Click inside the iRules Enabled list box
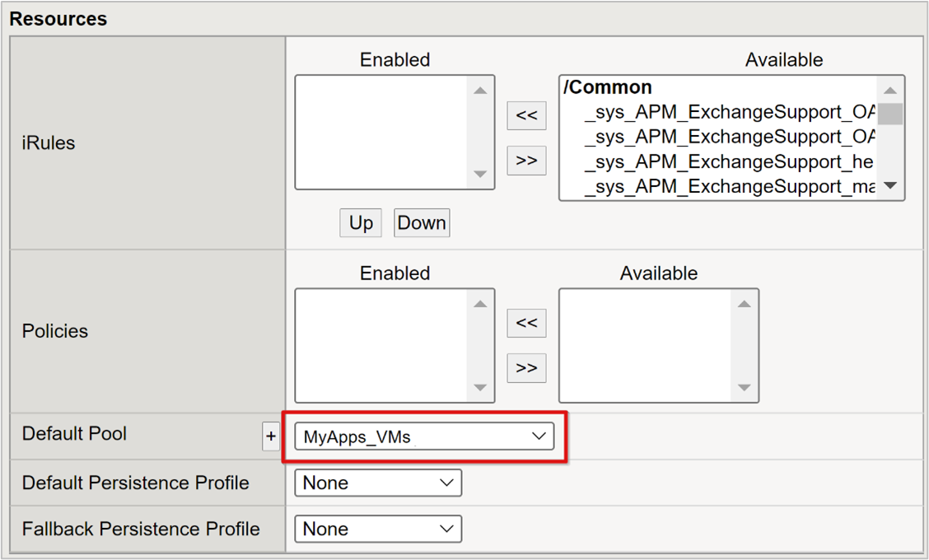 click(381, 132)
